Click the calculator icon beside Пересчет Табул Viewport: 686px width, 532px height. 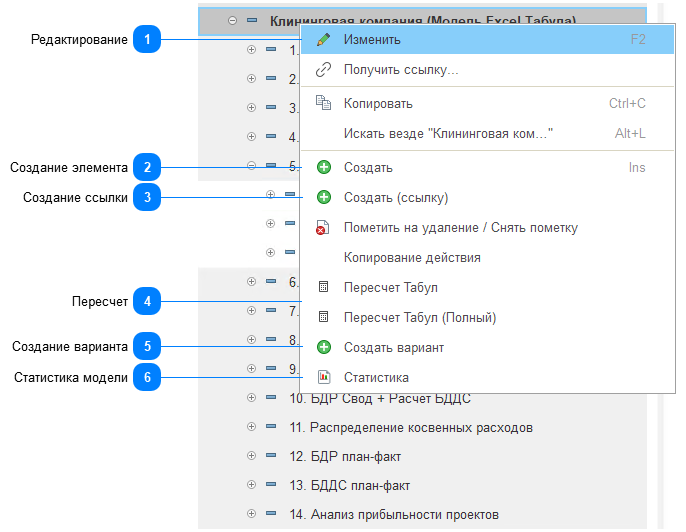point(323,287)
